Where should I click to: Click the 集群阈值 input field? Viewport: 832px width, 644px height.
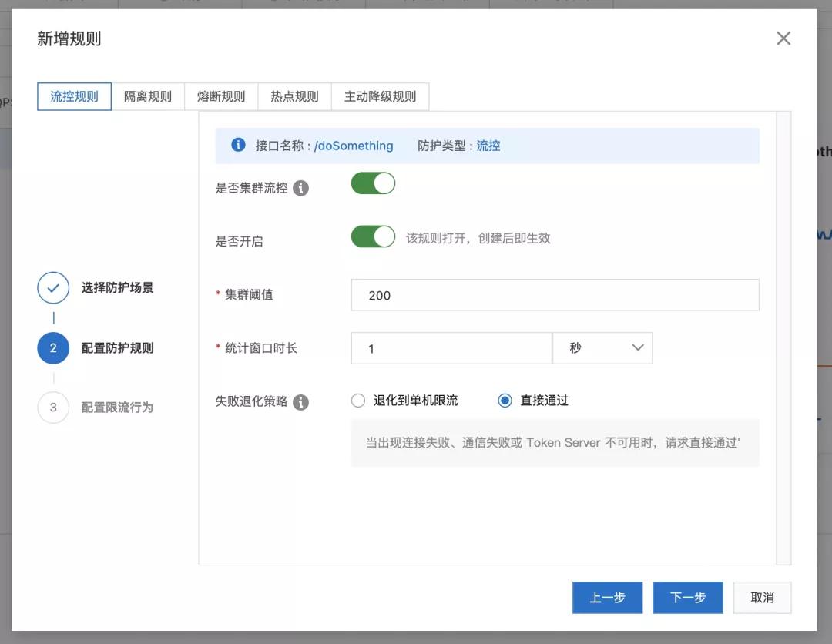click(555, 295)
